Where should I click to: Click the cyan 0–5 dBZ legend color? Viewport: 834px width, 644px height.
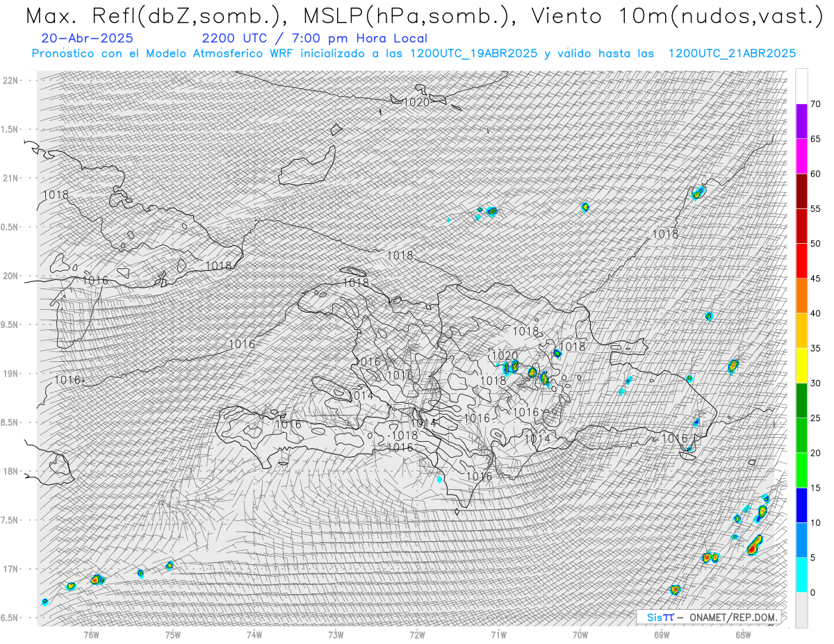(801, 575)
